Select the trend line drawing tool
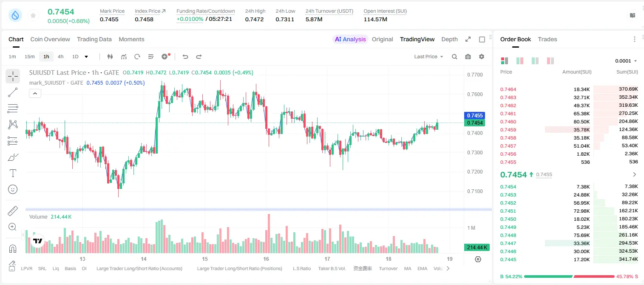Image resolution: width=644 pixels, height=285 pixels. [x=13, y=92]
